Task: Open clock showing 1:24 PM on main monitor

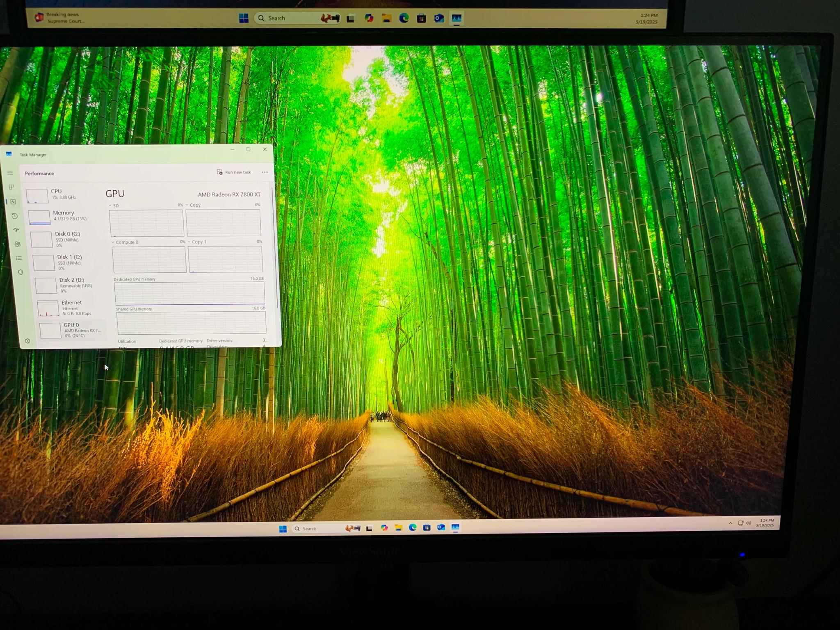Action: (765, 523)
